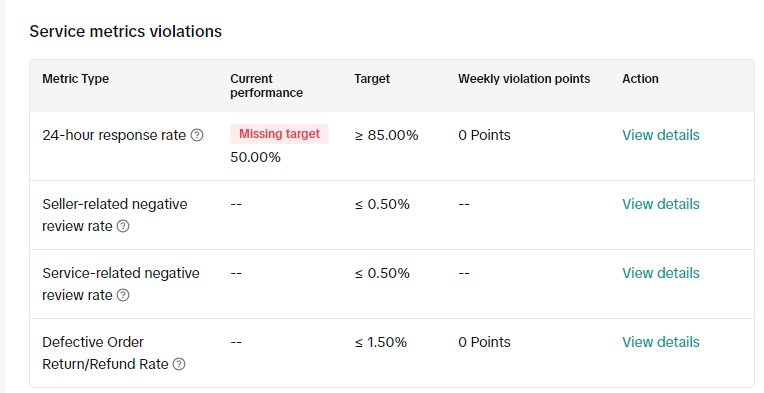View details for Defective Order Return/Refund Rate
Viewport: 764px width, 393px height.
point(661,342)
